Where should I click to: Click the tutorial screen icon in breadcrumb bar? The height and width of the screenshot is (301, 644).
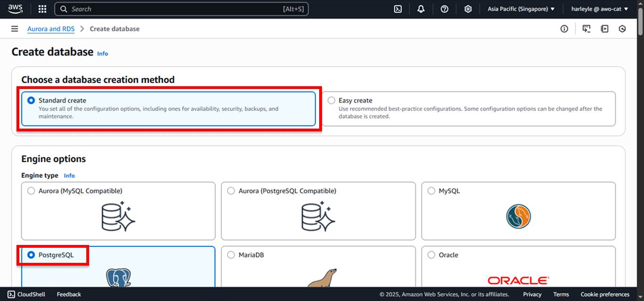pyautogui.click(x=586, y=29)
